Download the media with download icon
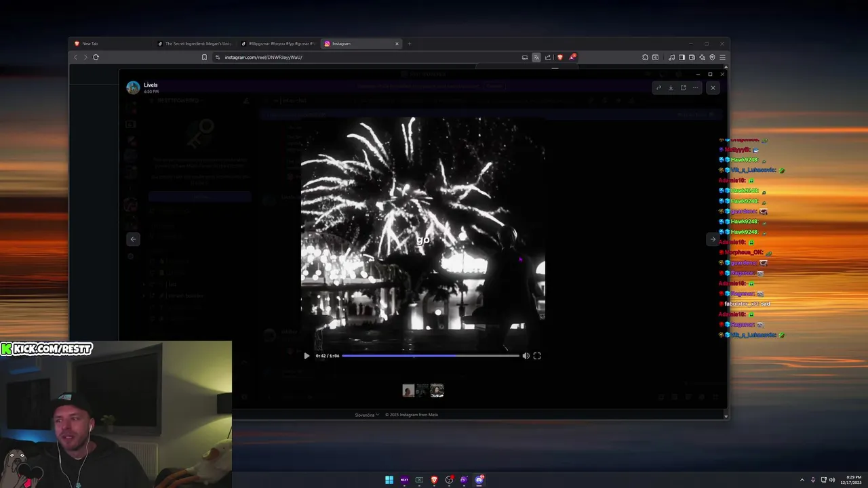This screenshot has width=868, height=488. [671, 87]
